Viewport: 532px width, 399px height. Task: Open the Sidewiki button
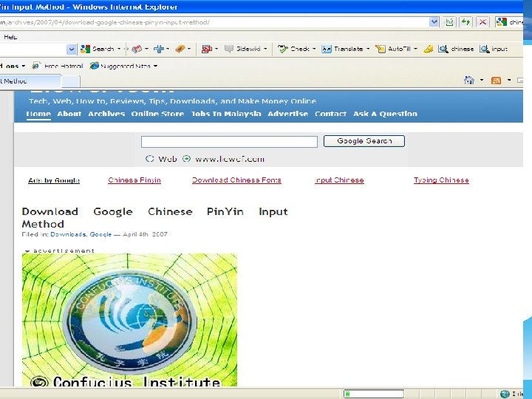pos(242,50)
